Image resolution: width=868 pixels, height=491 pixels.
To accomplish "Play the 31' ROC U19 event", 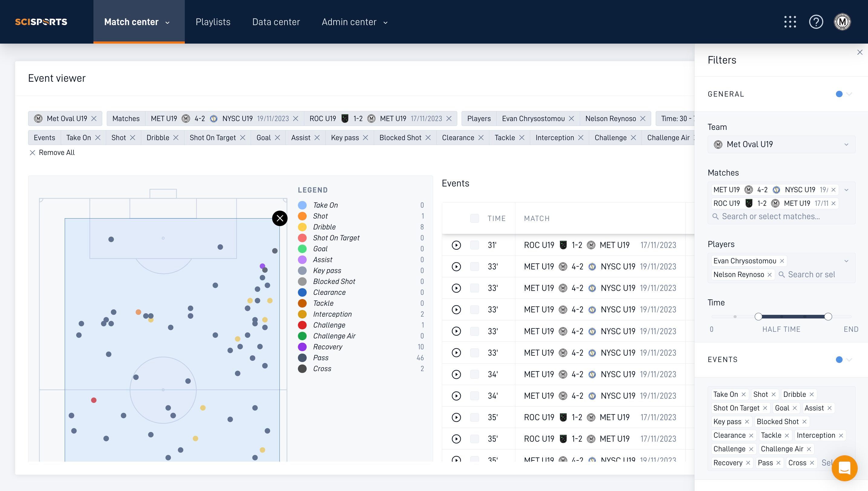I will click(456, 245).
